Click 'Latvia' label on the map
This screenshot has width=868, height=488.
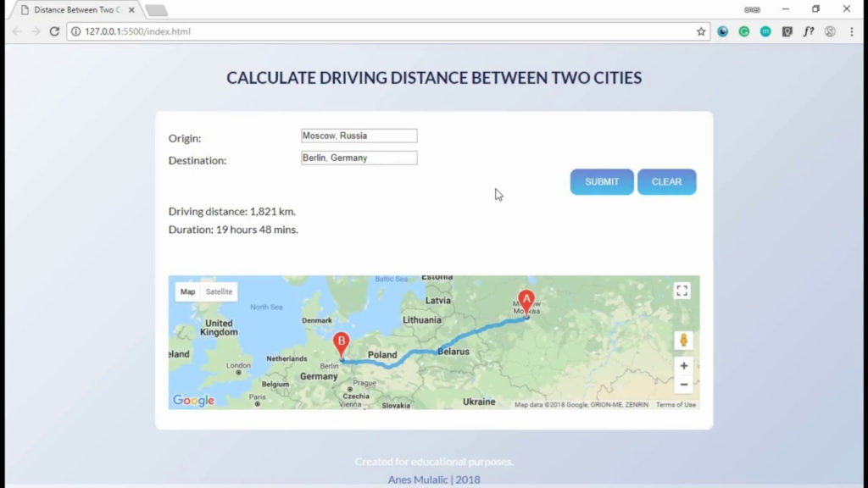(x=438, y=301)
